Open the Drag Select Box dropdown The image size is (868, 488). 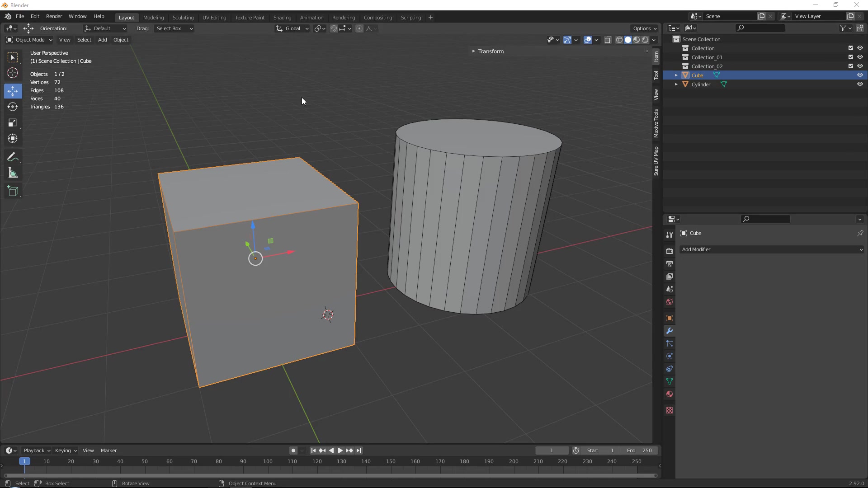pyautogui.click(x=174, y=28)
